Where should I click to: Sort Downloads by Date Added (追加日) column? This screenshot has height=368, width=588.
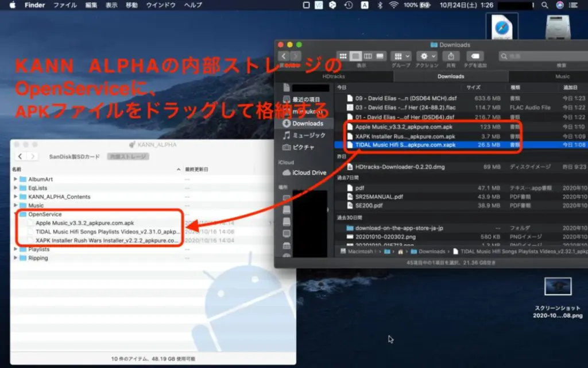tap(570, 87)
